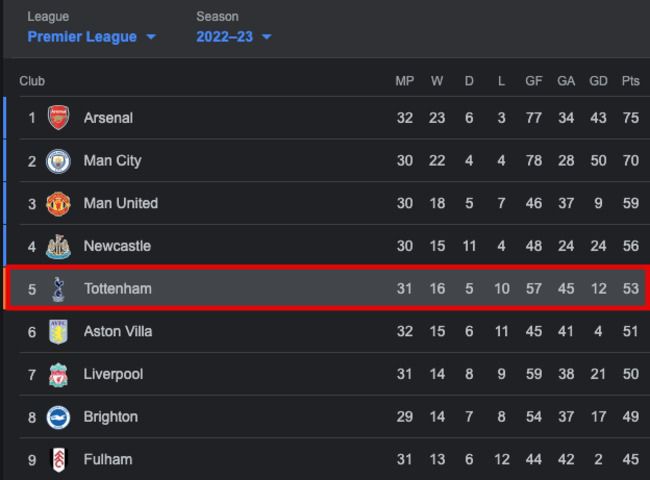
Task: Click the Arsenal club crest icon
Action: pos(58,118)
